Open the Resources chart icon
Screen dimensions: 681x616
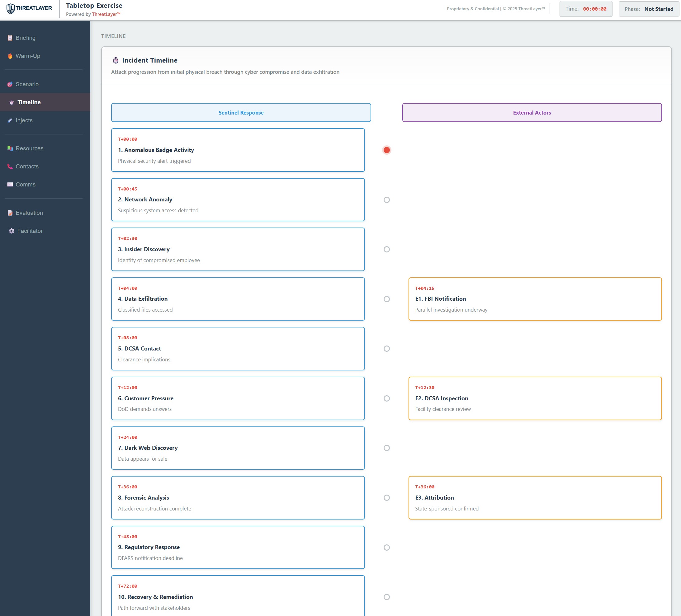tap(11, 148)
